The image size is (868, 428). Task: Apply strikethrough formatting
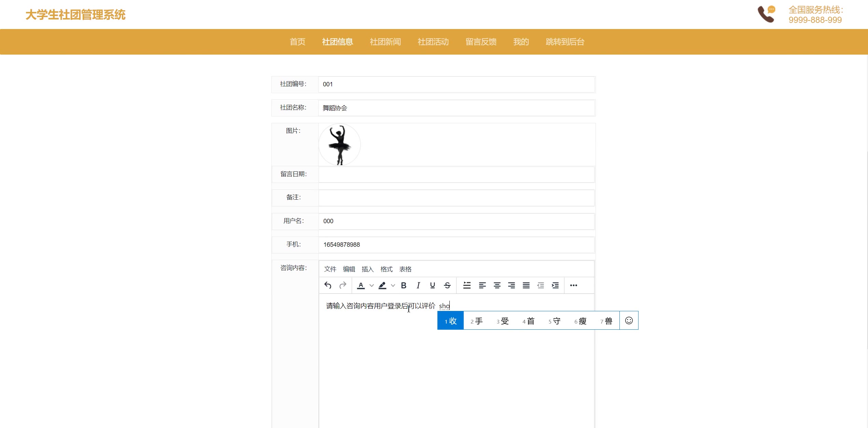click(447, 285)
